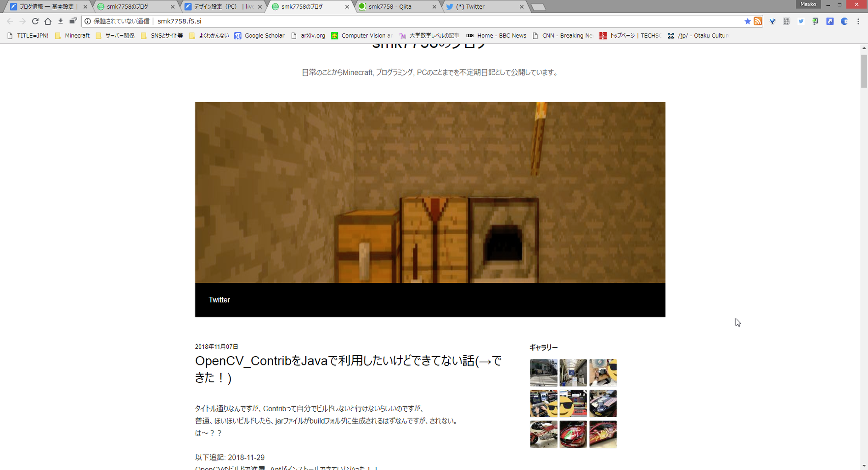This screenshot has width=868, height=470.
Task: Open the gallery thumbnail of a building exterior
Action: pos(544,373)
